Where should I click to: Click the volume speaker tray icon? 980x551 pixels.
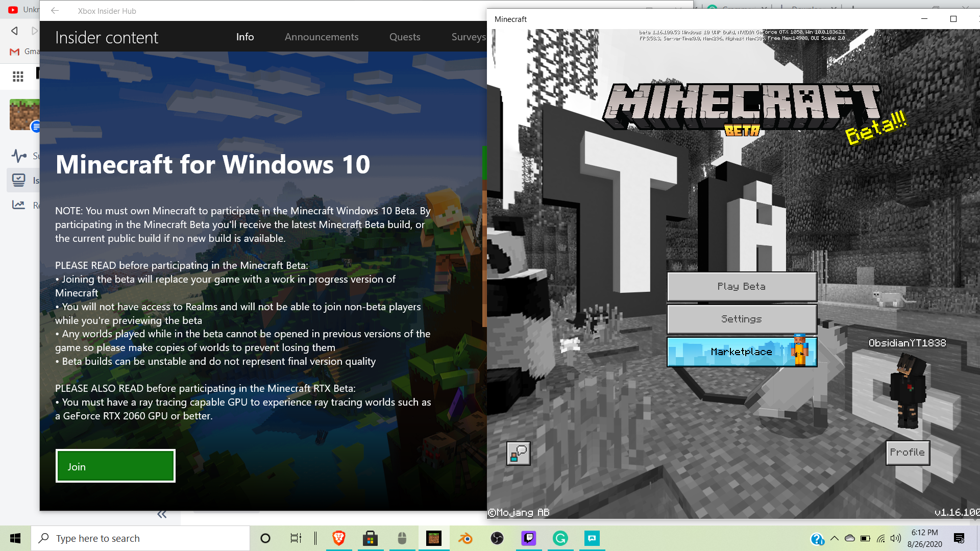coord(895,538)
